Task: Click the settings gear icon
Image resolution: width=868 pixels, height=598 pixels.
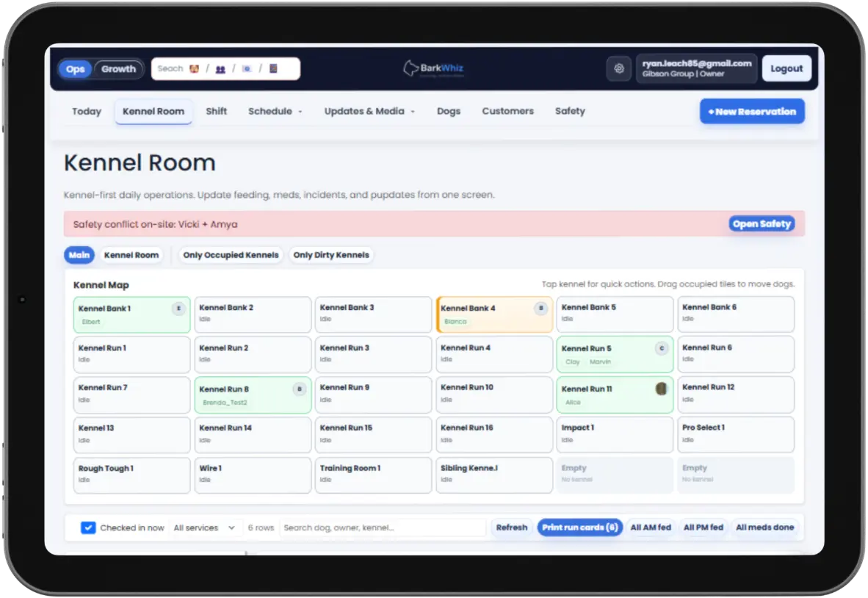Action: 619,68
